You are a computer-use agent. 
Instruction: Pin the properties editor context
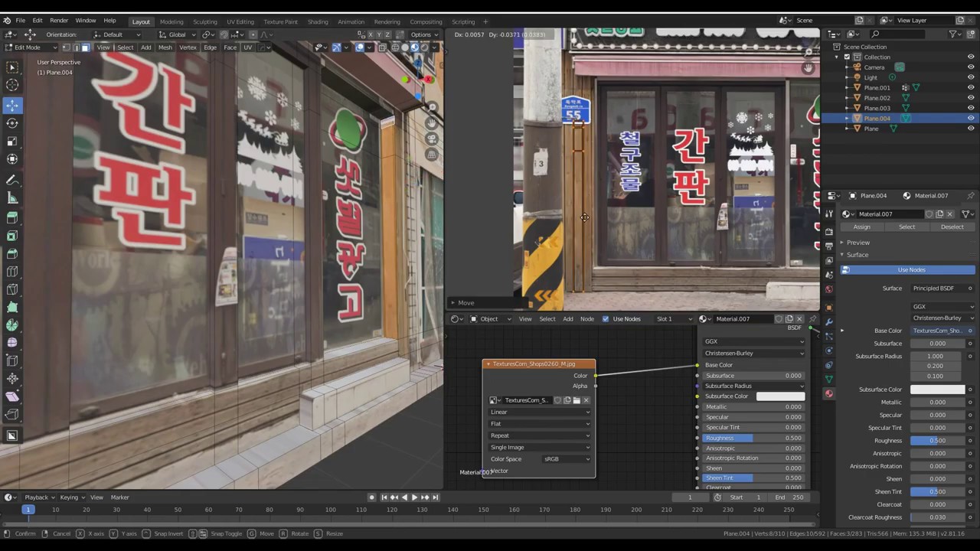pos(971,196)
